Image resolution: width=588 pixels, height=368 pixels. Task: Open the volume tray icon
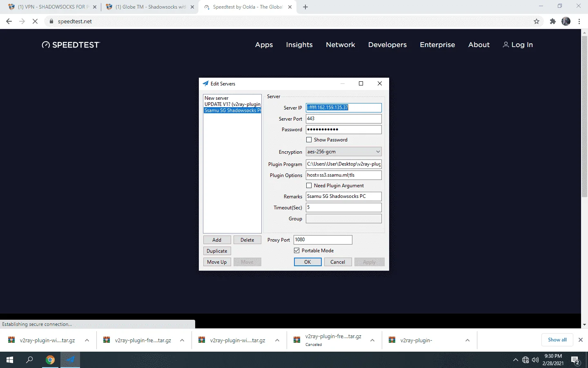535,360
